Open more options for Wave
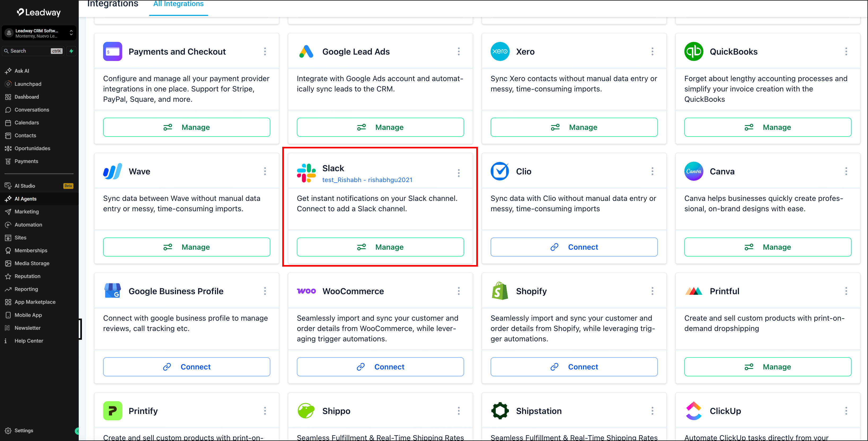868x441 pixels. pos(265,171)
